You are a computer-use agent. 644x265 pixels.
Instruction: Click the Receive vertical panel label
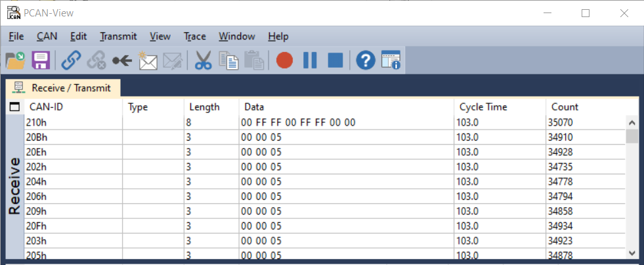click(x=14, y=186)
